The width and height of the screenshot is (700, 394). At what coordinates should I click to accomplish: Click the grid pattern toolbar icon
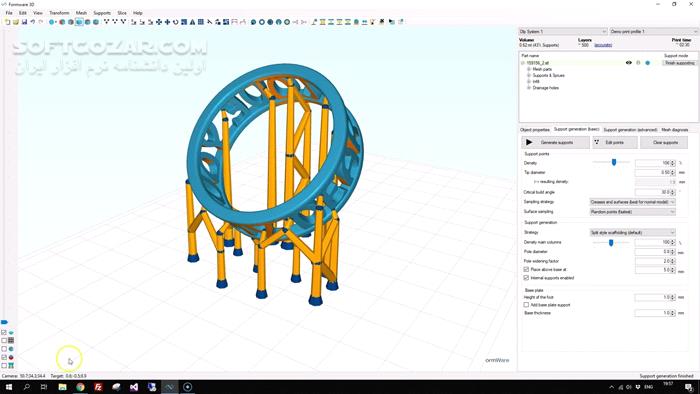click(x=201, y=21)
